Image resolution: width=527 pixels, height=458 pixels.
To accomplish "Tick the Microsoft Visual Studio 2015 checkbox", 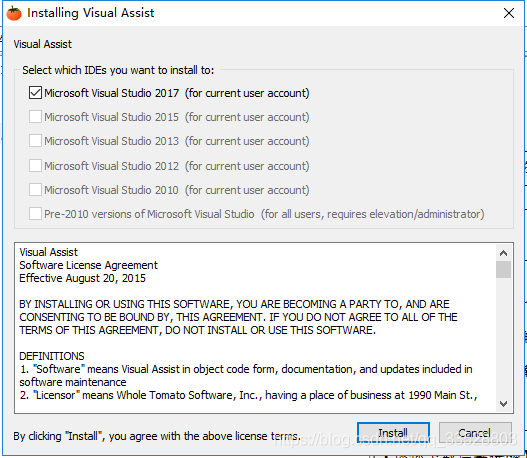I will pos(35,117).
